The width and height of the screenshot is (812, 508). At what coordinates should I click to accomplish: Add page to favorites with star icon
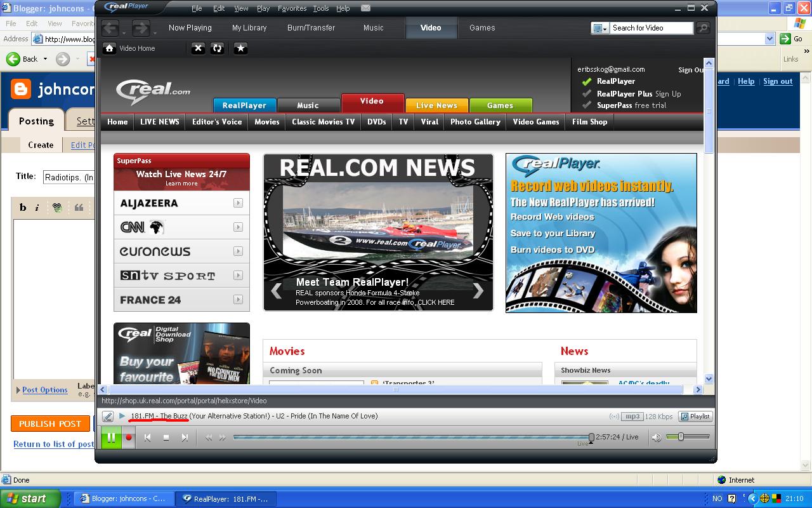pyautogui.click(x=240, y=48)
